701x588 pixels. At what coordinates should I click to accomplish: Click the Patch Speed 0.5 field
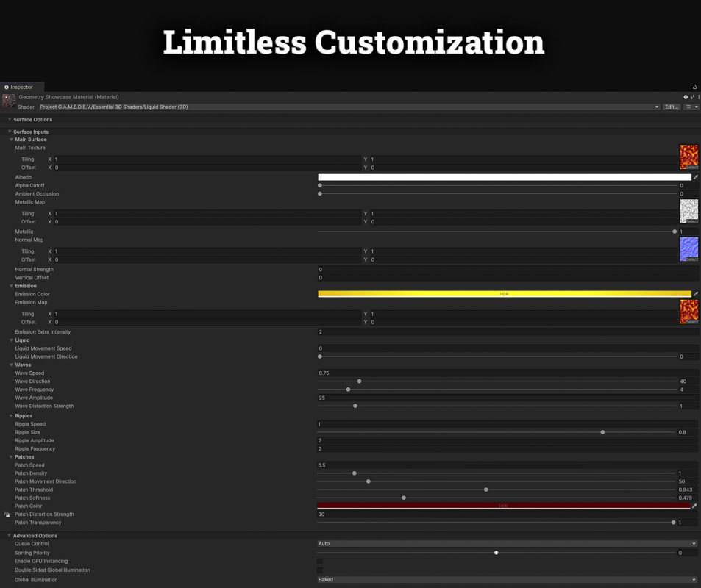point(508,465)
